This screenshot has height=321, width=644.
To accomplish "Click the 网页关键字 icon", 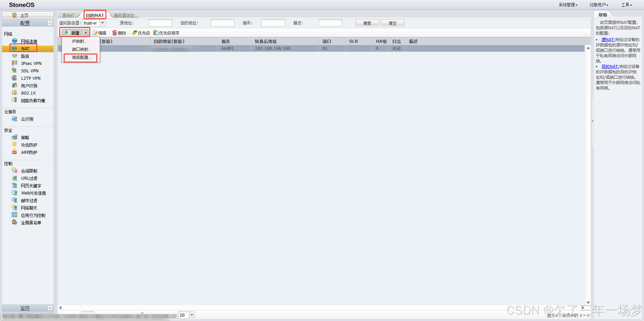I will click(14, 185).
